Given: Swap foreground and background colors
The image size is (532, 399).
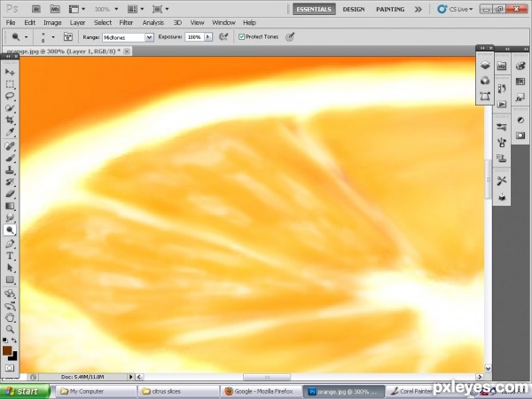Looking at the screenshot, I should [x=14, y=340].
